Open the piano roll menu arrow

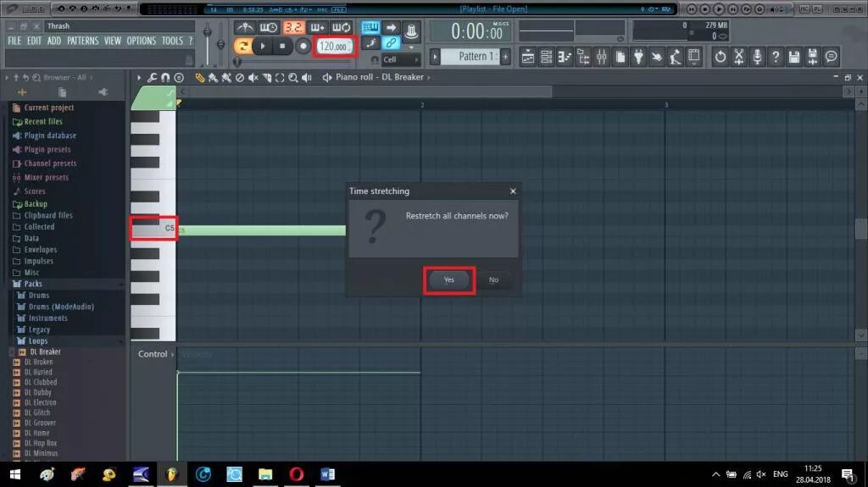coord(139,77)
